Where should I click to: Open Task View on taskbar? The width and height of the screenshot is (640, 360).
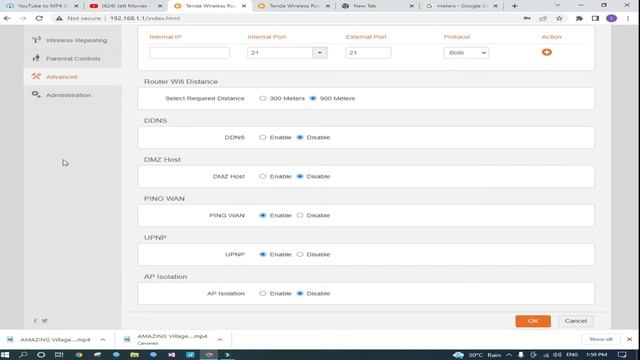click(x=59, y=355)
